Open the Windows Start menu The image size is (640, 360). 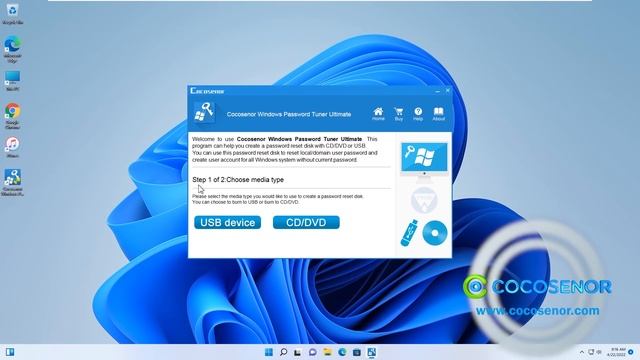(269, 352)
